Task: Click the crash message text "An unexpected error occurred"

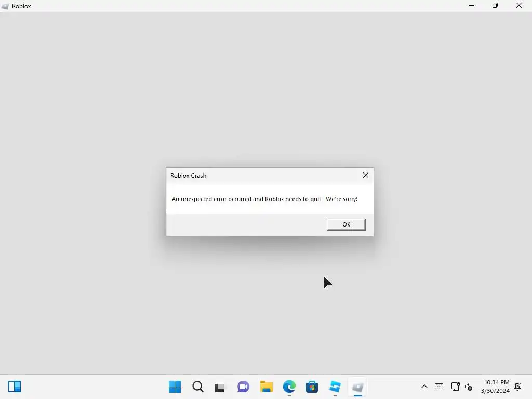Action: point(211,199)
